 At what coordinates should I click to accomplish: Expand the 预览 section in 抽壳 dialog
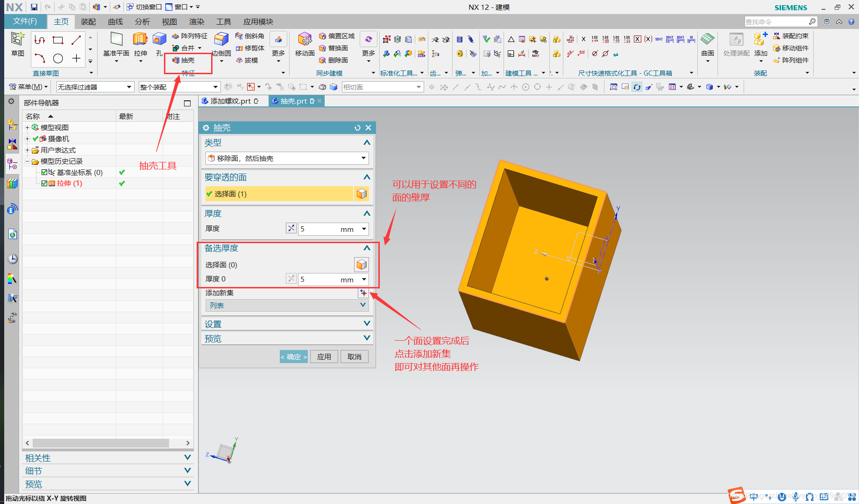coord(367,338)
